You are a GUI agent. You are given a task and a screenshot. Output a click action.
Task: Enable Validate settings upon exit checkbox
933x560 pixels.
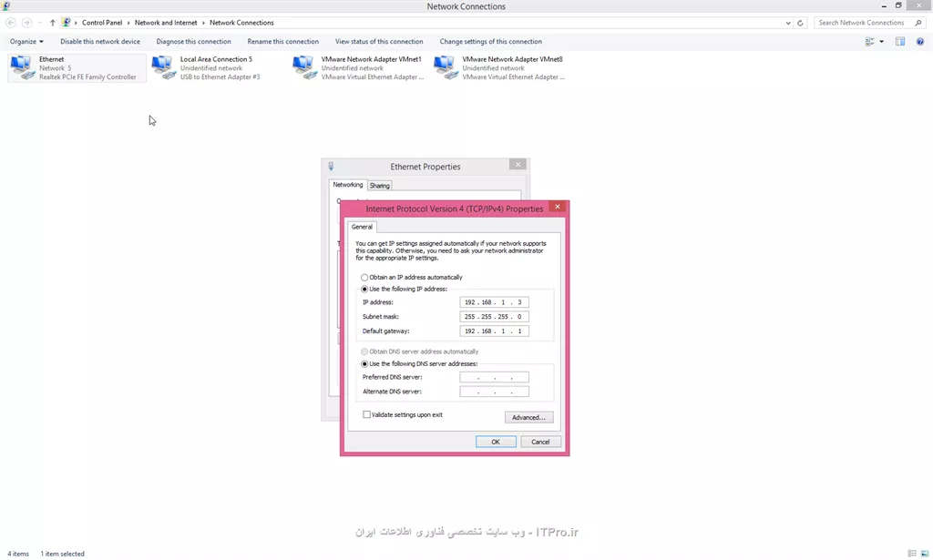click(x=367, y=414)
